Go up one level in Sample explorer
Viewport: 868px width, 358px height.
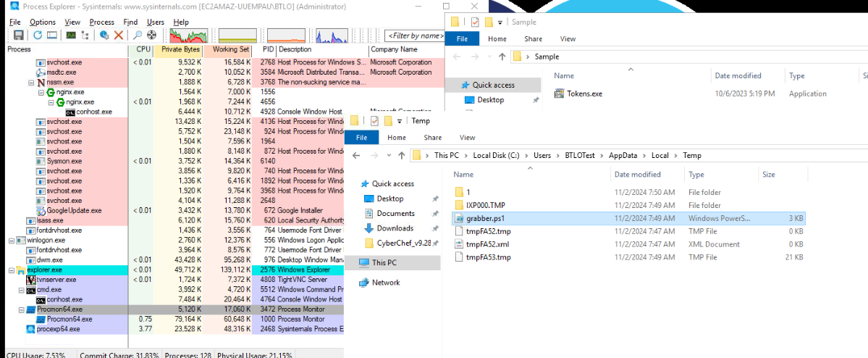pyautogui.click(x=502, y=57)
